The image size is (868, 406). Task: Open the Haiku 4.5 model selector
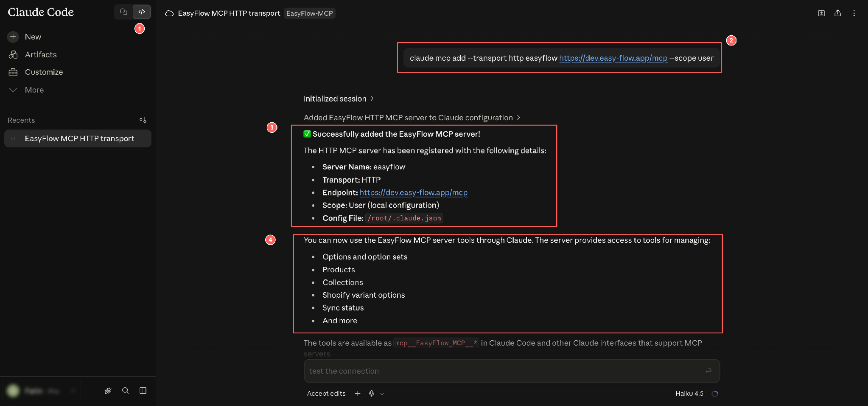tap(689, 394)
